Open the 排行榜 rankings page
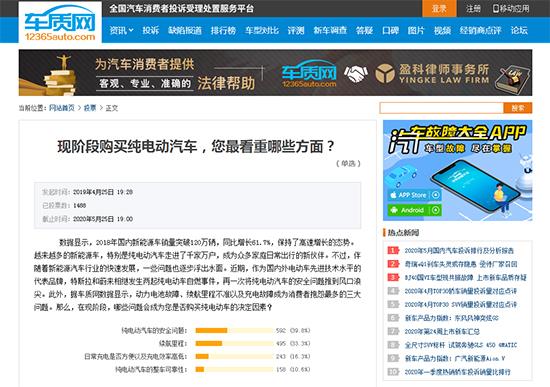The image size is (550, 387). pyautogui.click(x=223, y=31)
